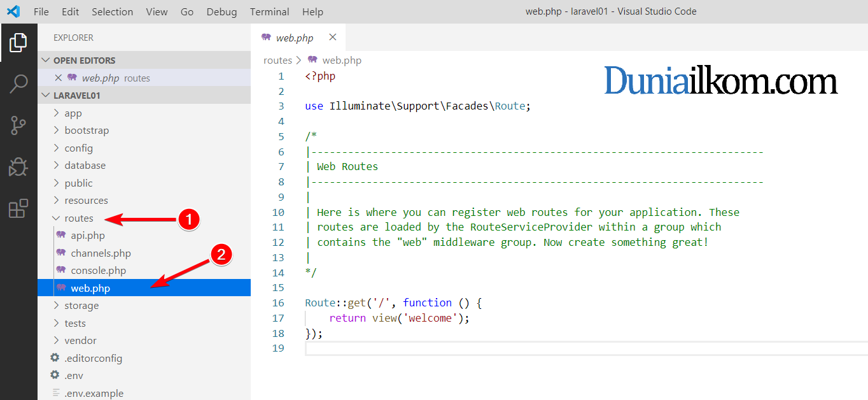The height and width of the screenshot is (400, 868).
Task: Click the 'Route' class name on line 3
Action: [510, 106]
